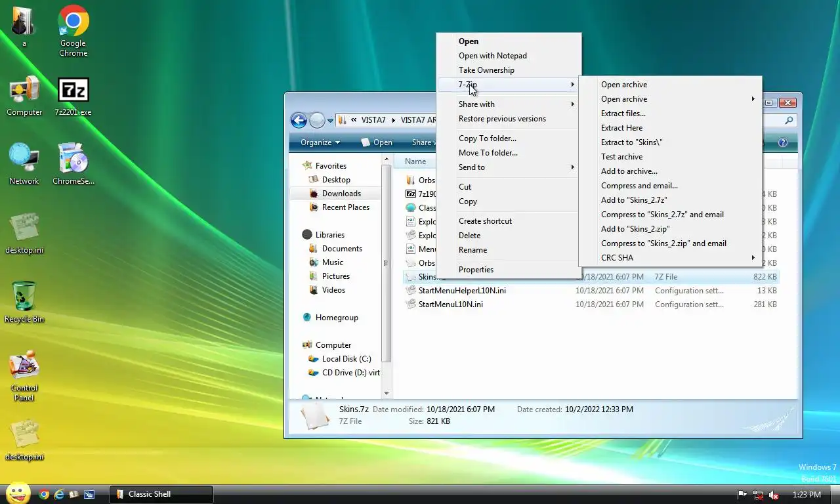Open Local Disk (C:) in navigation pane
Screen dimensions: 840x504
click(x=340, y=359)
